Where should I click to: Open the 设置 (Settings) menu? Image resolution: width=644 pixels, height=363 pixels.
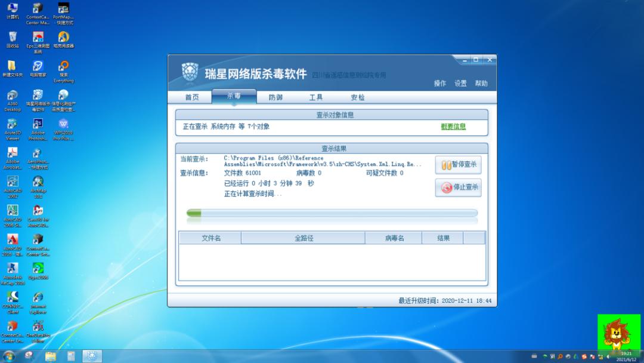(x=460, y=84)
